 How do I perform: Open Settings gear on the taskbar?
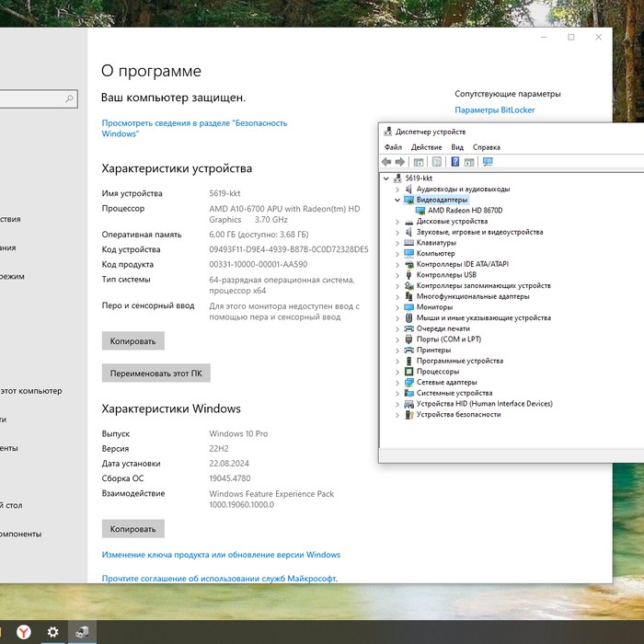(x=52, y=632)
